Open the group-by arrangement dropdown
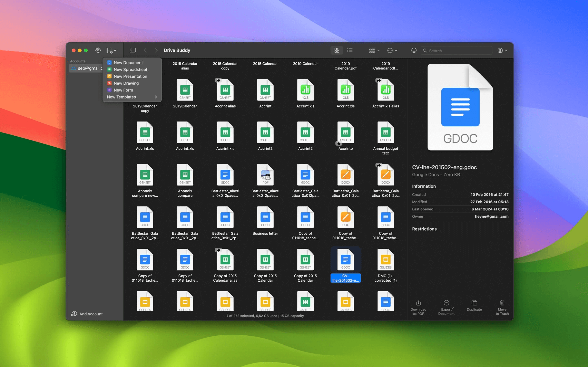Image resolution: width=588 pixels, height=367 pixels. click(x=374, y=51)
